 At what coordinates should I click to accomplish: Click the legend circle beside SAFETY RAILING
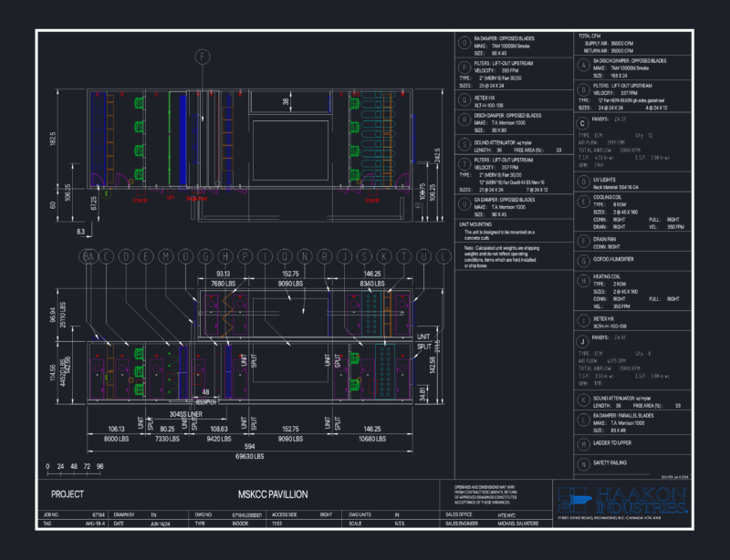(583, 464)
